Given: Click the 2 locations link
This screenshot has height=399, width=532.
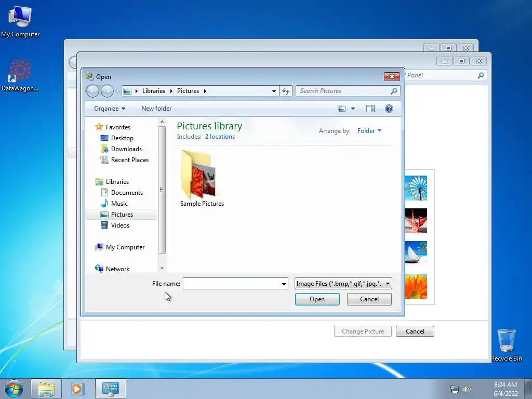Looking at the screenshot, I should [x=220, y=137].
